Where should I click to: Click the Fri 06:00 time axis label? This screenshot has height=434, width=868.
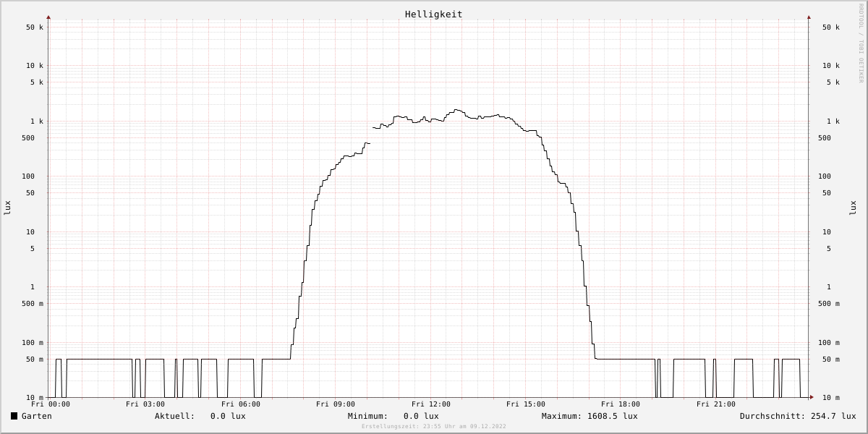click(241, 404)
